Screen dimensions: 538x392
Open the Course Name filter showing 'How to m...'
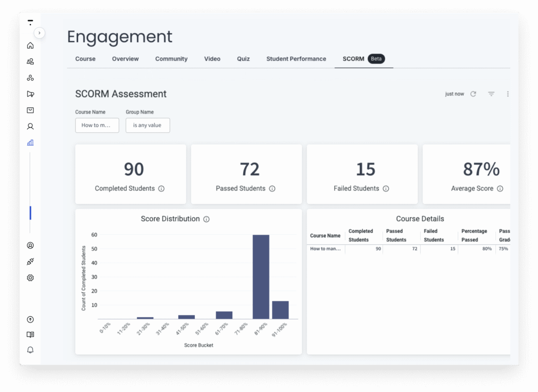coord(97,125)
